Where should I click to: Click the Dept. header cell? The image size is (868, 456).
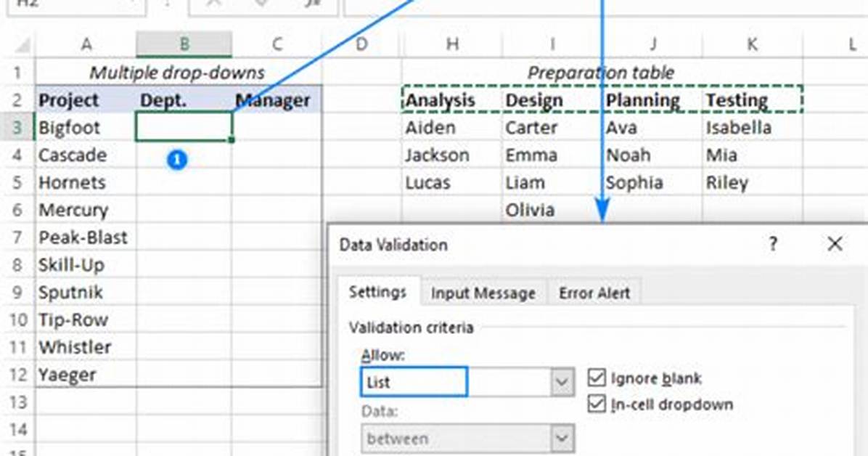184,99
